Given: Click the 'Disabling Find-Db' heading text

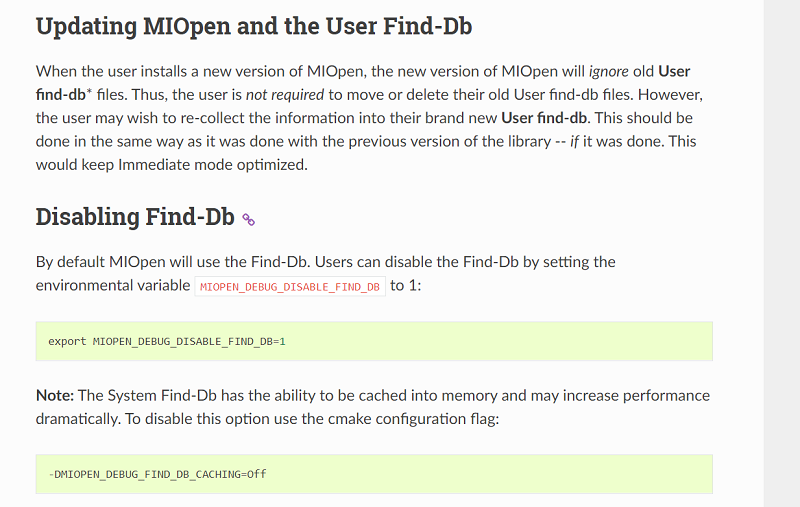Looking at the screenshot, I should [135, 217].
